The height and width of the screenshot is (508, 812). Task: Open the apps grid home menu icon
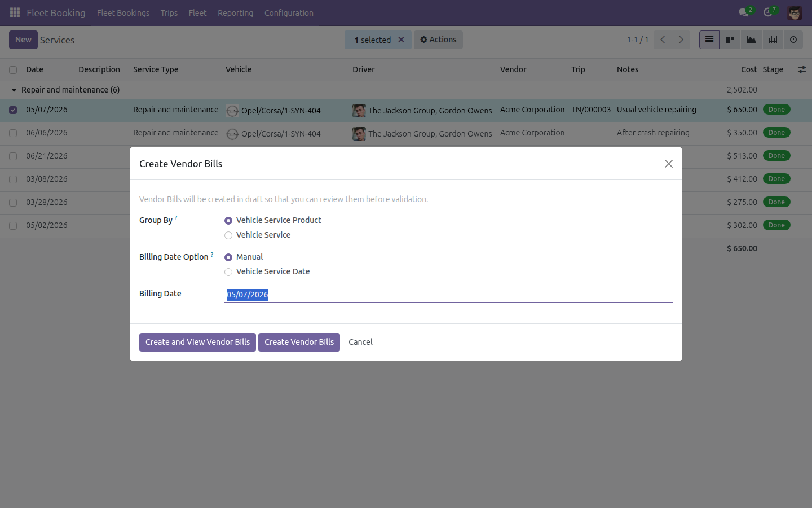point(15,12)
